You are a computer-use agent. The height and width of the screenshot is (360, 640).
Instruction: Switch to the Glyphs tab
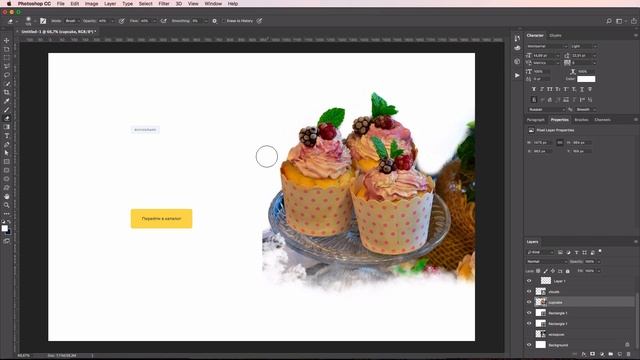point(555,36)
